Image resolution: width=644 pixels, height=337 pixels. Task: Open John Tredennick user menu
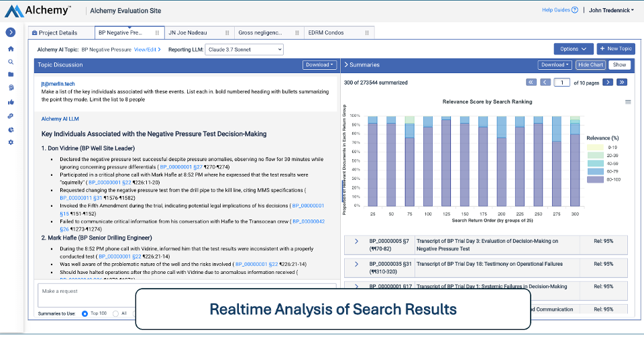pyautogui.click(x=611, y=10)
